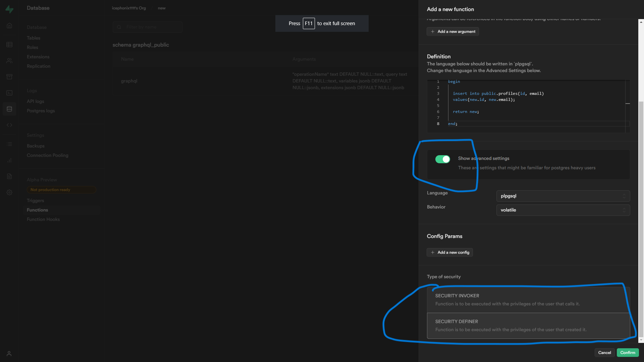Open SQL editor terminal icon
This screenshot has height=362, width=644.
pos(9,93)
